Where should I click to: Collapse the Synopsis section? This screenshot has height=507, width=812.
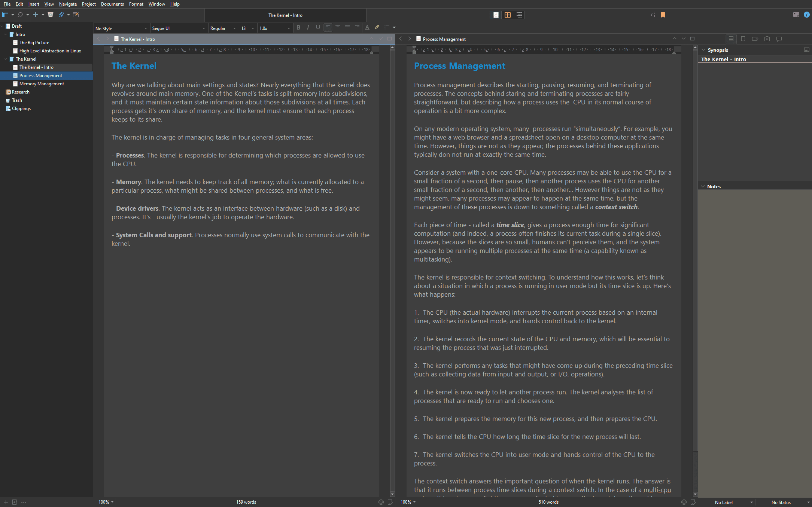[x=703, y=50]
